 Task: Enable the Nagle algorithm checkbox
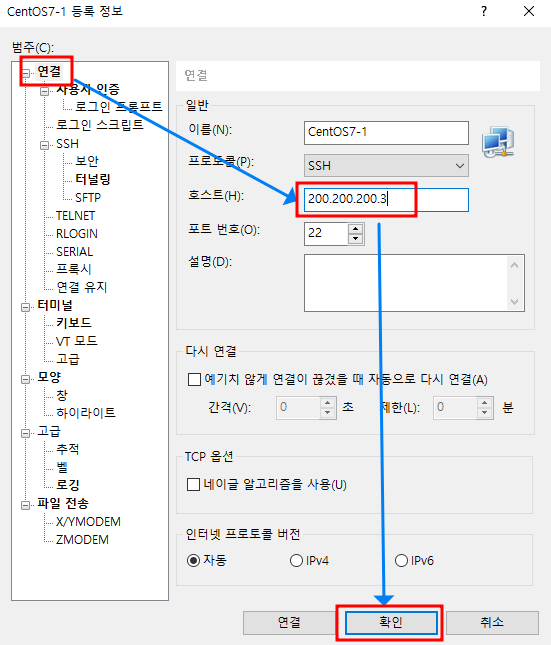pyautogui.click(x=193, y=485)
